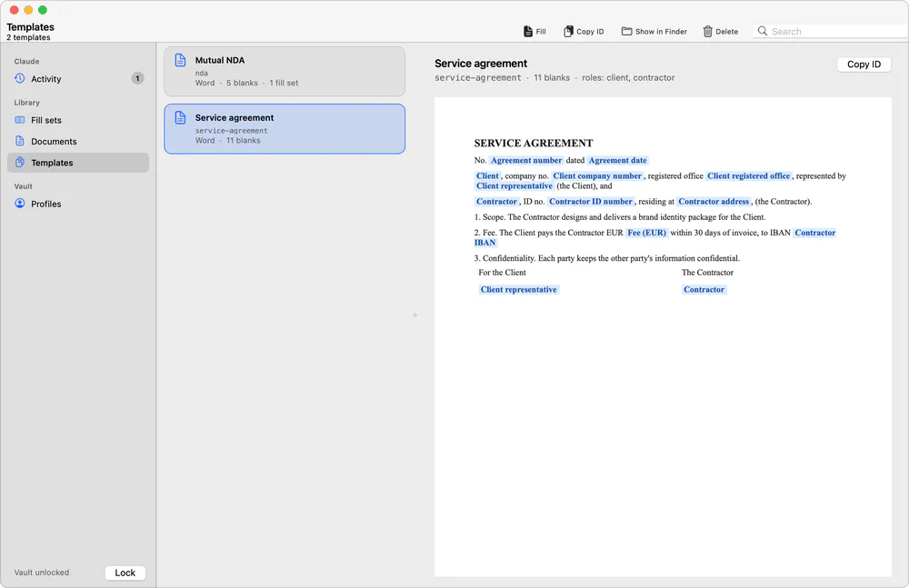Click the Documents sidebar icon
Viewport: 909px width, 588px height.
click(20, 141)
